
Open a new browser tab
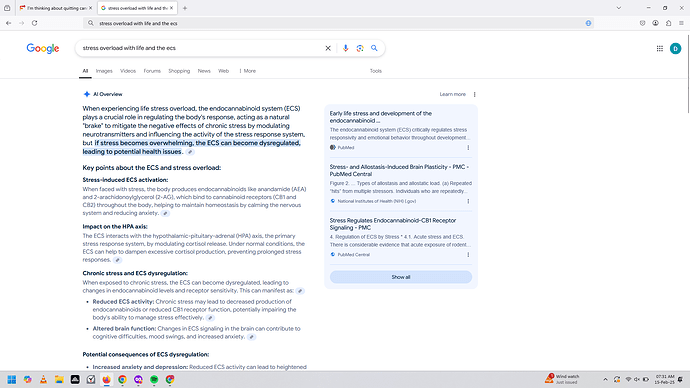pyautogui.click(x=185, y=8)
